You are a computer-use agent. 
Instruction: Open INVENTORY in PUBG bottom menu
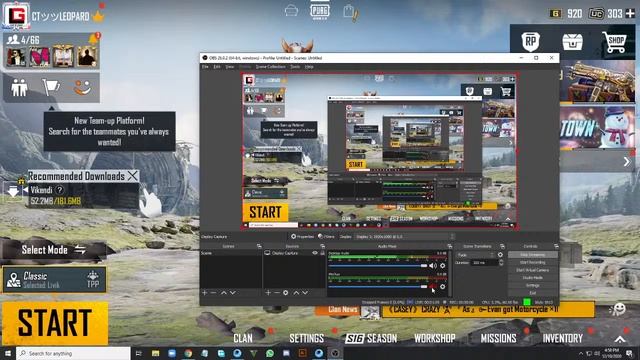(x=562, y=338)
